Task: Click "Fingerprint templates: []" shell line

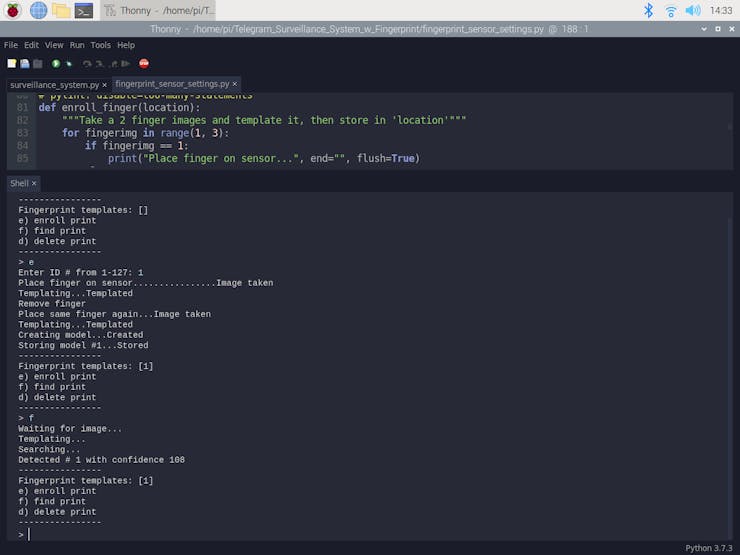Action: [83, 210]
